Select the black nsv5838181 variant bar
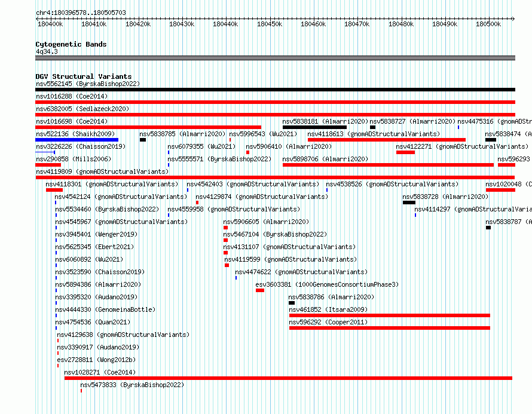 coord(314,127)
